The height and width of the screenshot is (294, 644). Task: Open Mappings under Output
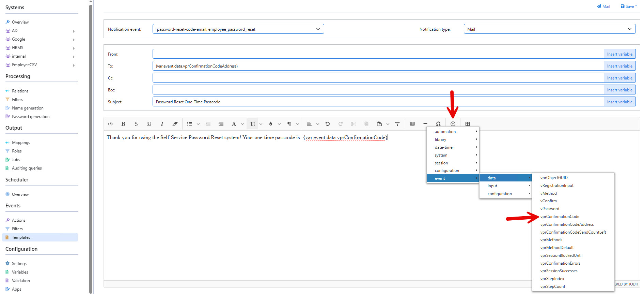click(21, 143)
